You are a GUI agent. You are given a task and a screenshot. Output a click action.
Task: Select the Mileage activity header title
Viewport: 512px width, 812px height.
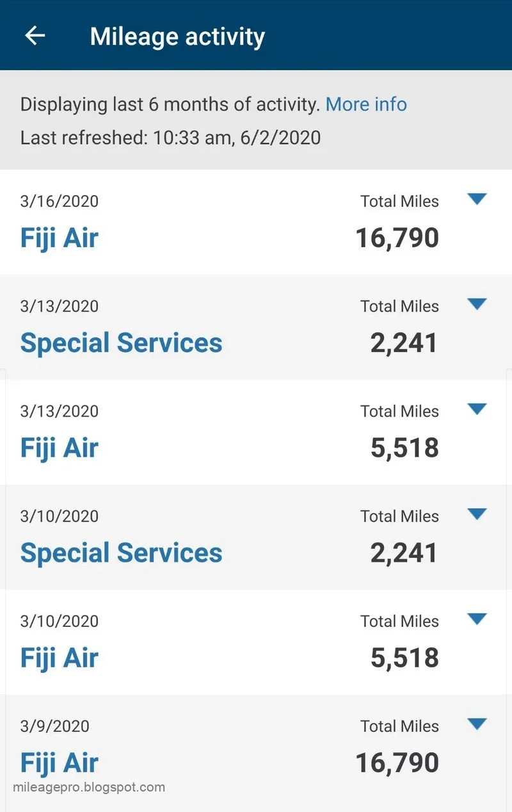(x=177, y=37)
